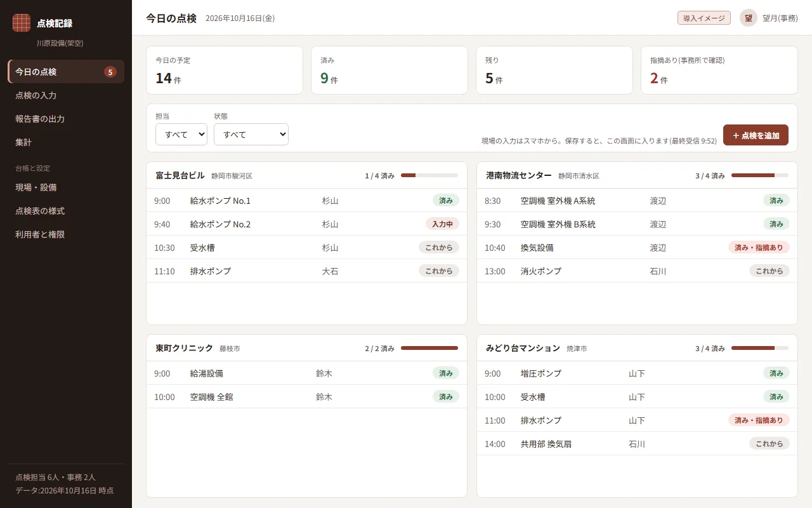Click 港南物流センター progress bar

[x=760, y=175]
